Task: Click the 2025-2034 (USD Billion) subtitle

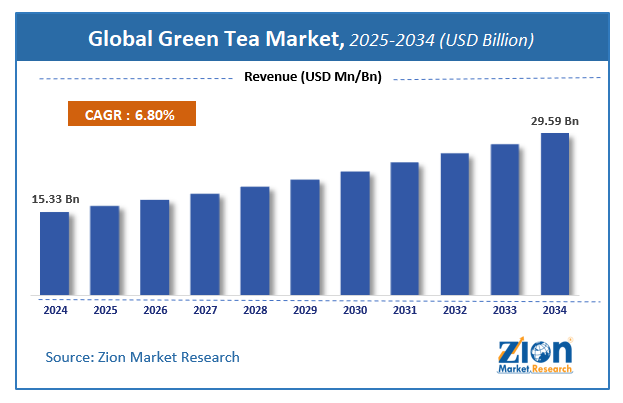Action: tap(441, 40)
